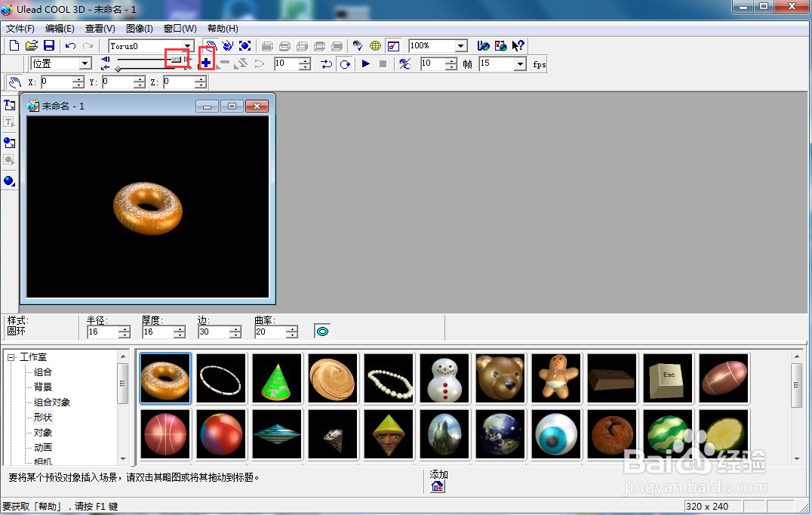The image size is (812, 515).
Task: Click the context help arrow question icon
Action: [x=518, y=45]
